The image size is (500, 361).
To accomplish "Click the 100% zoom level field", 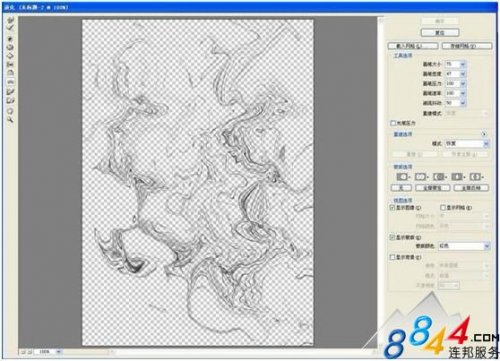I will pos(44,351).
